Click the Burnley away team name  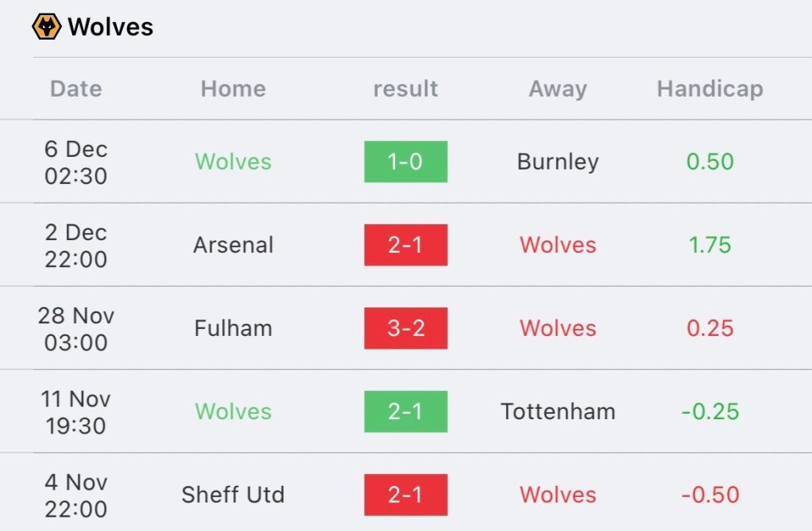557,162
